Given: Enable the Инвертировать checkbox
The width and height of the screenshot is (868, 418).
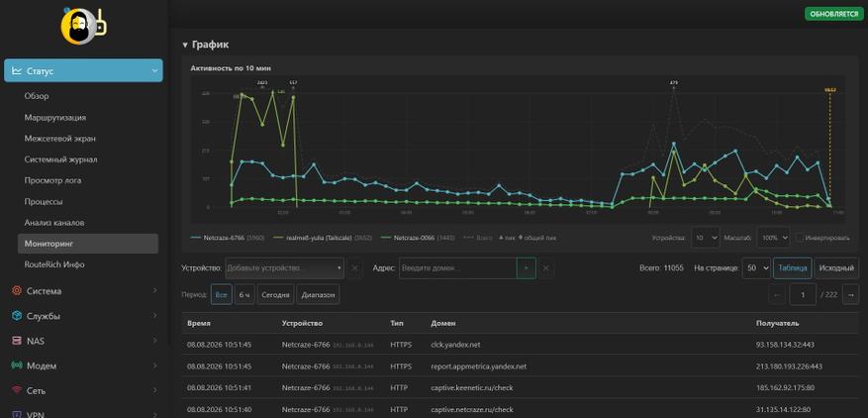Looking at the screenshot, I should pyautogui.click(x=800, y=238).
